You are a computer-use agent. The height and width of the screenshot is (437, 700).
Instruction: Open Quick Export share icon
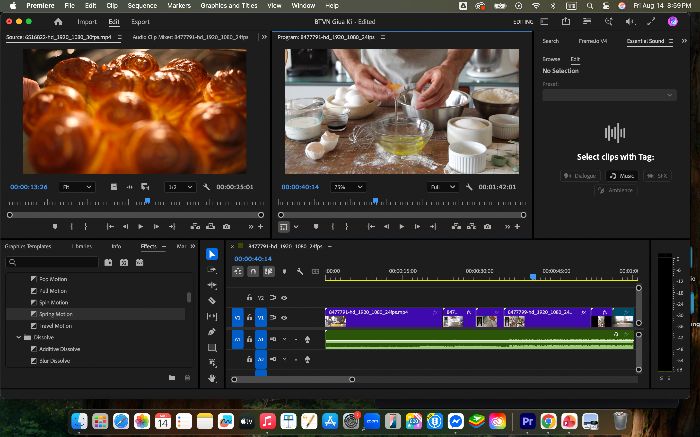pyautogui.click(x=566, y=21)
